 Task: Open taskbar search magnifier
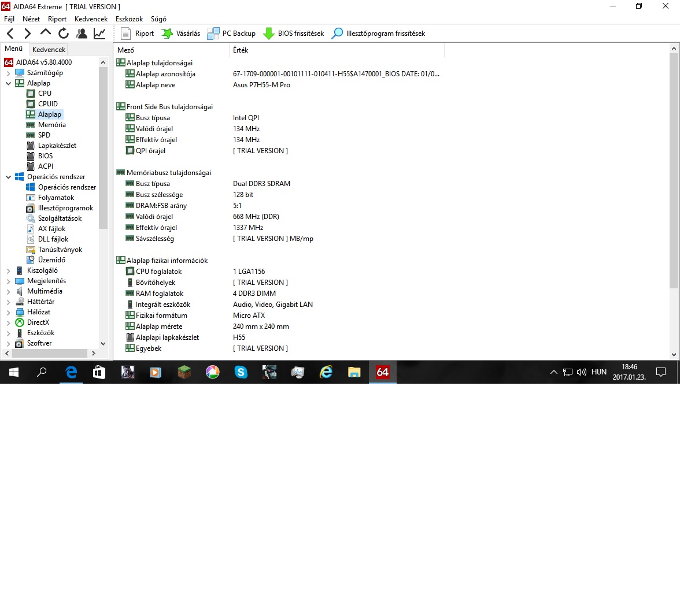click(x=42, y=372)
